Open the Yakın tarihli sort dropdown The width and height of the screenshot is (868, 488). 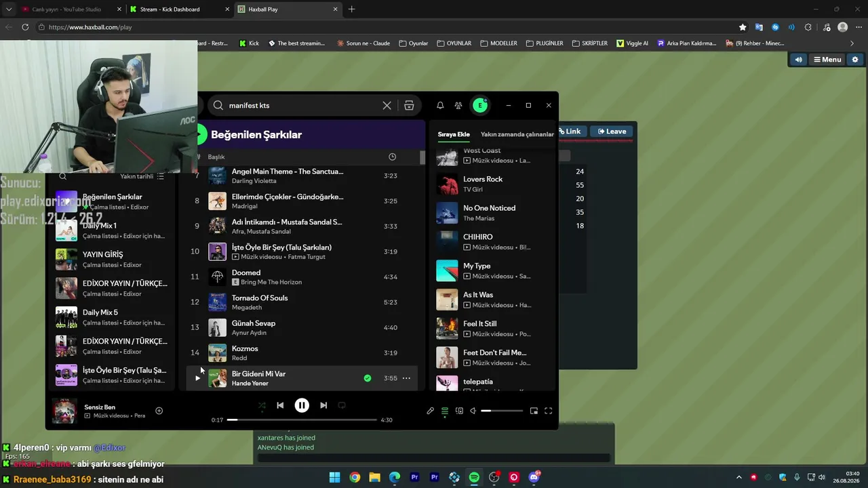tap(142, 176)
